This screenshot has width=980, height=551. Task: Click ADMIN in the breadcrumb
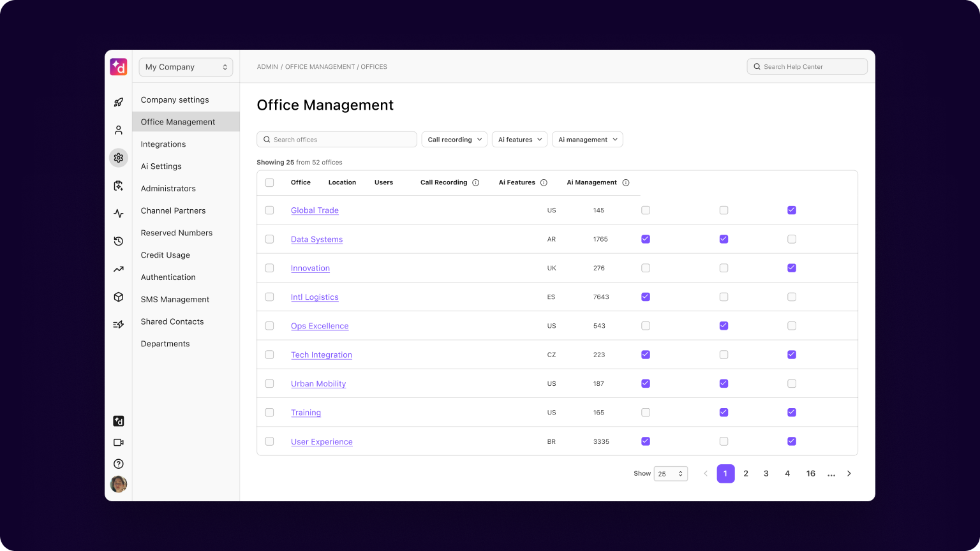click(x=267, y=67)
